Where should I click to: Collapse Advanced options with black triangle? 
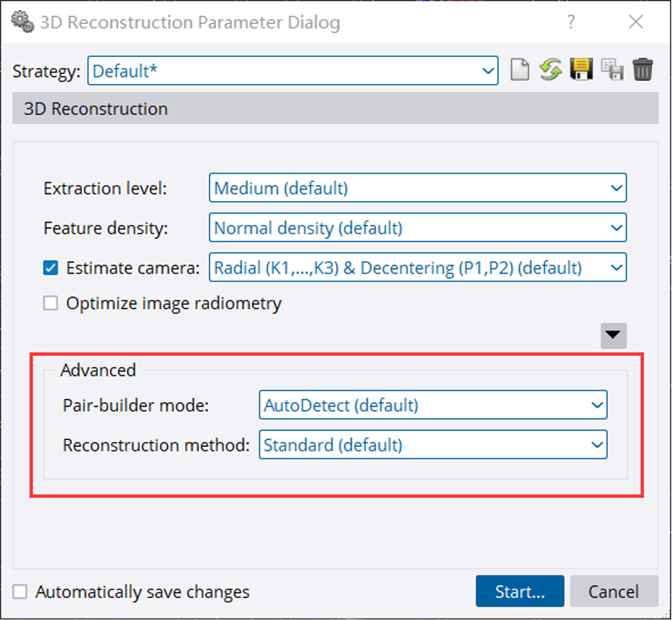point(613,335)
